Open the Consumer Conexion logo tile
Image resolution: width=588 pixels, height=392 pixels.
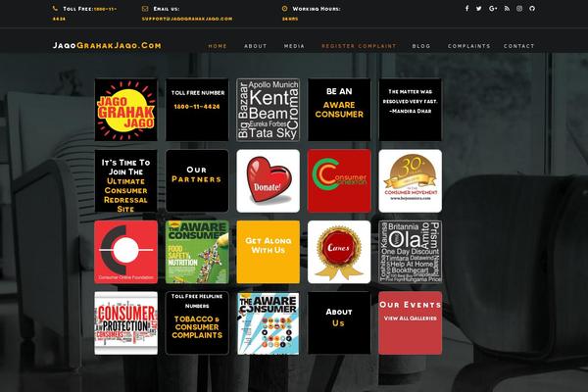pos(339,180)
